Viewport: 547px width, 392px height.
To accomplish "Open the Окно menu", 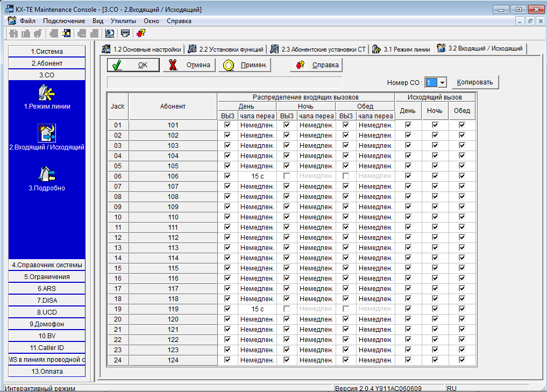I will [x=151, y=21].
